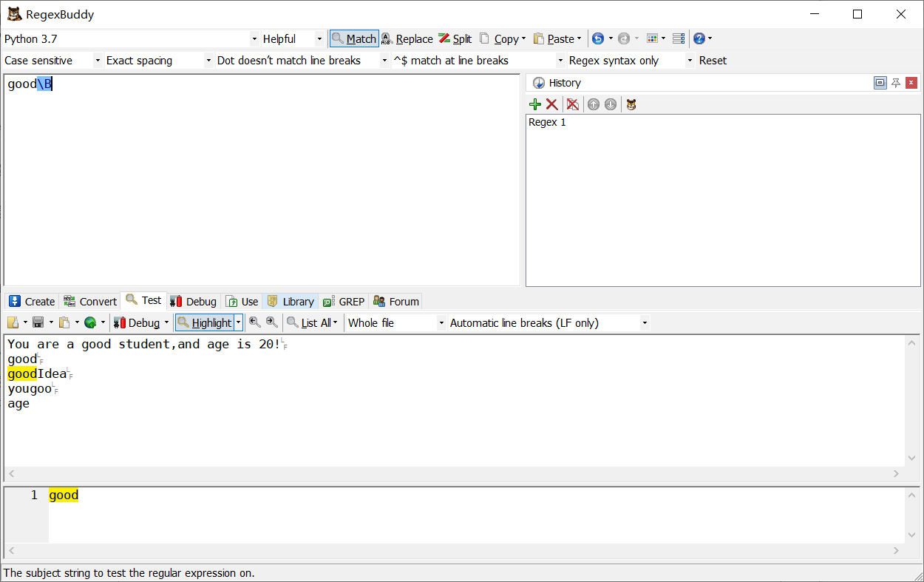The image size is (924, 582).
Task: Click the Find Next match magnifier icon
Action: coord(273,322)
